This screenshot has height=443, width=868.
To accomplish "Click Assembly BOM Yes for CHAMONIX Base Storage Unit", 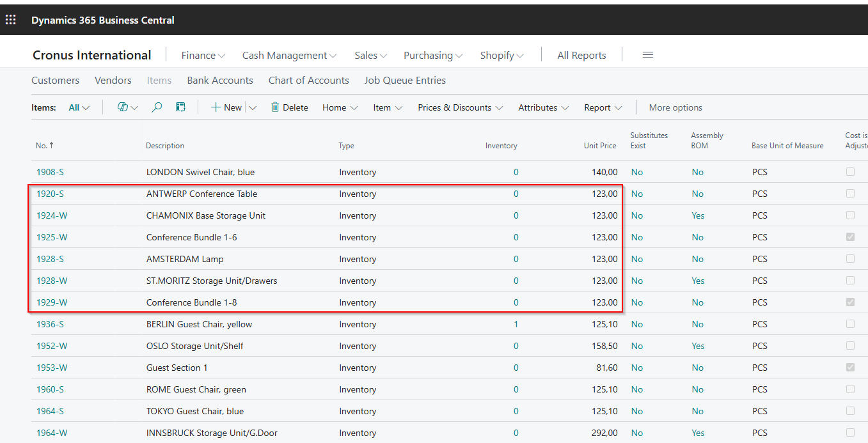I will pos(698,215).
